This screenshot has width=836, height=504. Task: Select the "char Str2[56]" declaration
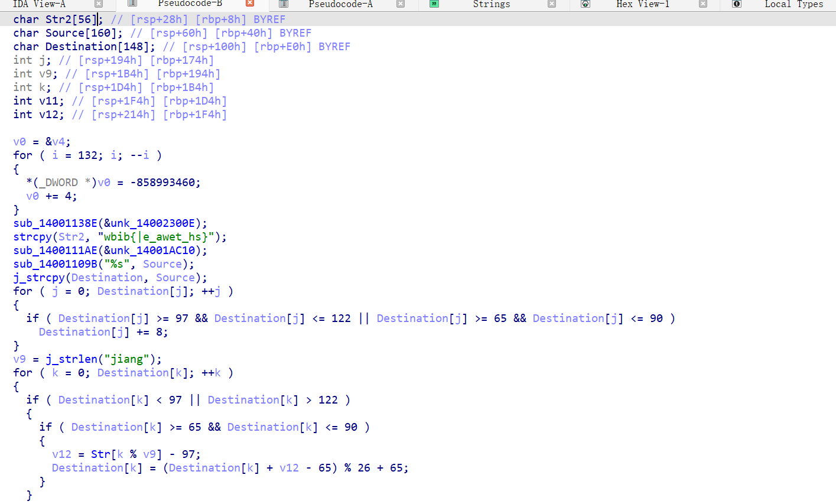57,19
